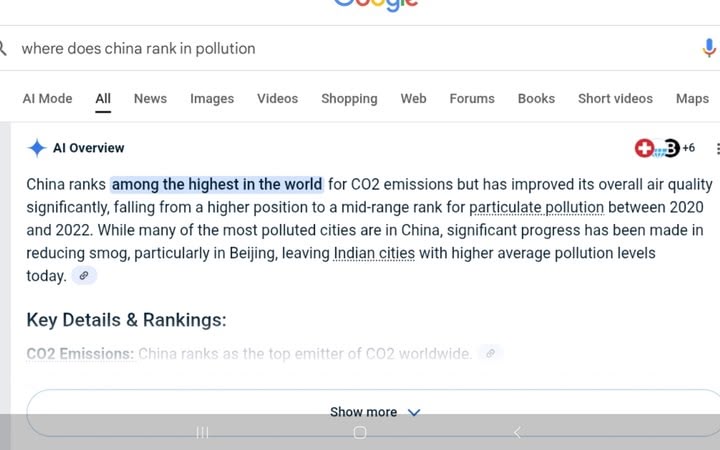Click the AI Overview sparkle icon
Viewport: 720px width, 450px height.
[37, 148]
